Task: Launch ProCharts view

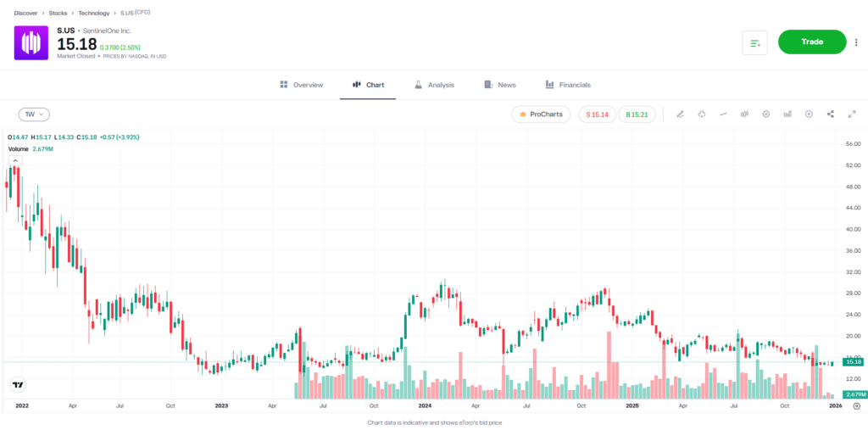Action: [x=541, y=114]
